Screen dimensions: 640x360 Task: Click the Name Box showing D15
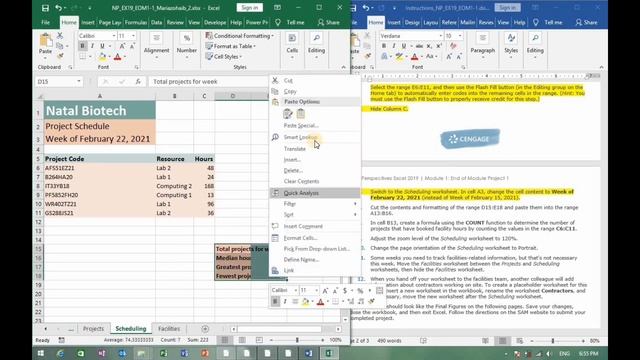59,82
